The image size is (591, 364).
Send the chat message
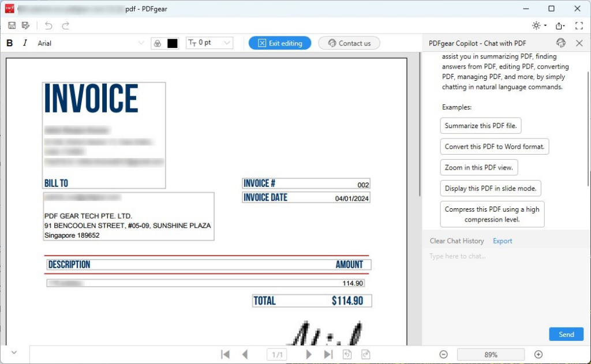(566, 334)
